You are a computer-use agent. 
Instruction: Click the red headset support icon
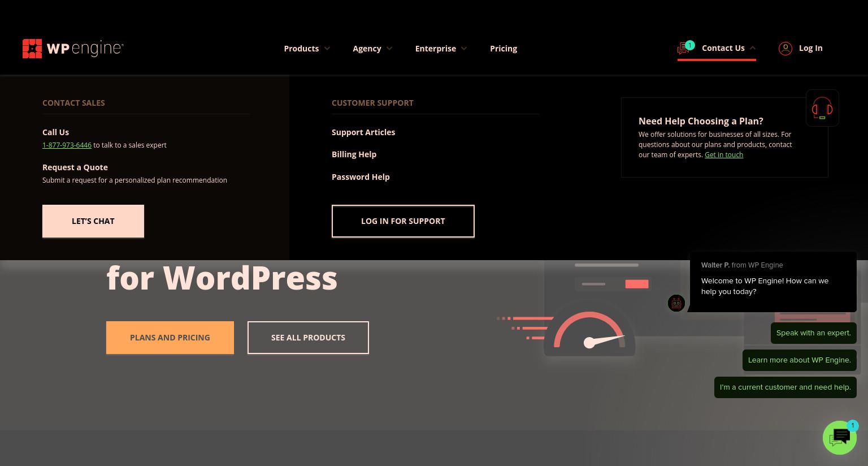coord(822,108)
